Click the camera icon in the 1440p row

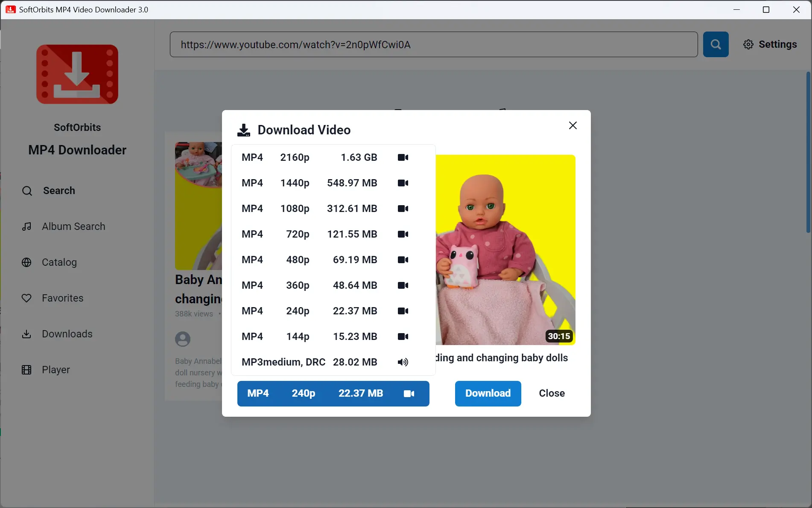(403, 183)
